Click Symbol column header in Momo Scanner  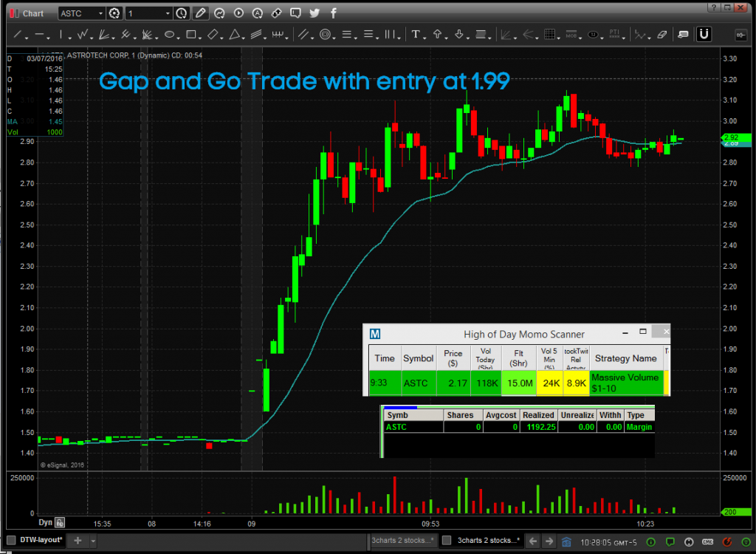419,358
